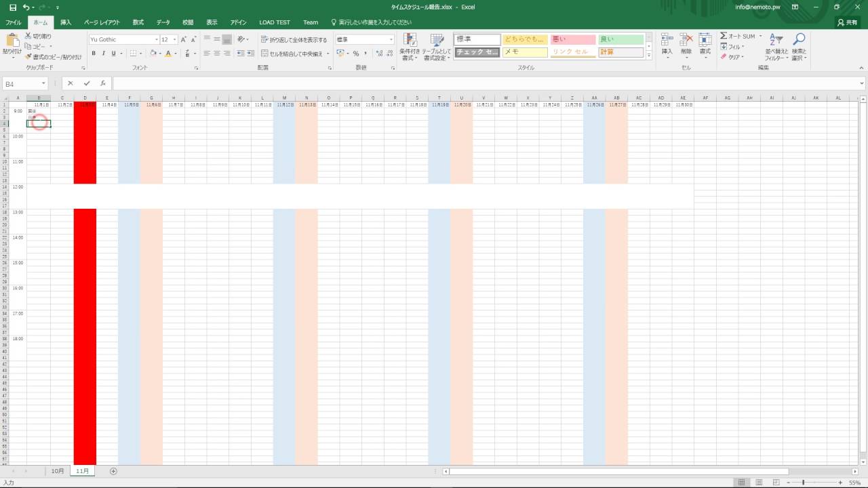Switch to the データ (Data) tab

click(163, 22)
